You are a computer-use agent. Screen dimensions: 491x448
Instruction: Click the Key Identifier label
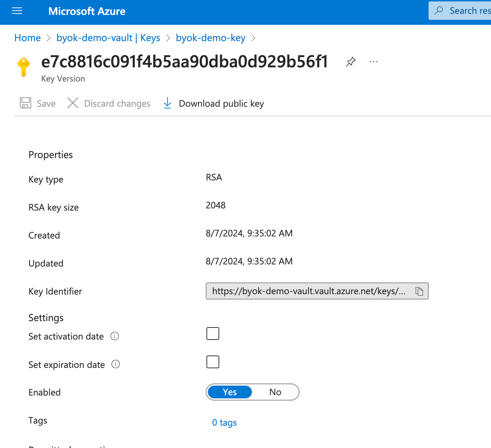pos(55,291)
